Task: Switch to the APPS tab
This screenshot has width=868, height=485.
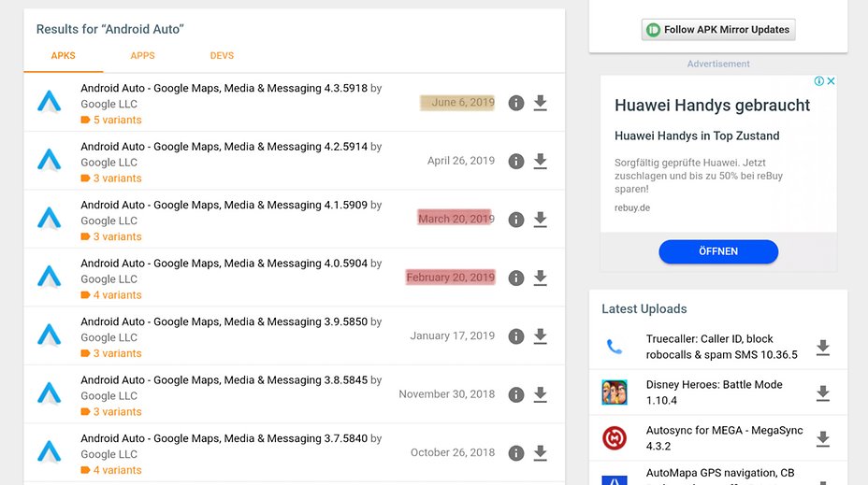Action: coord(142,56)
